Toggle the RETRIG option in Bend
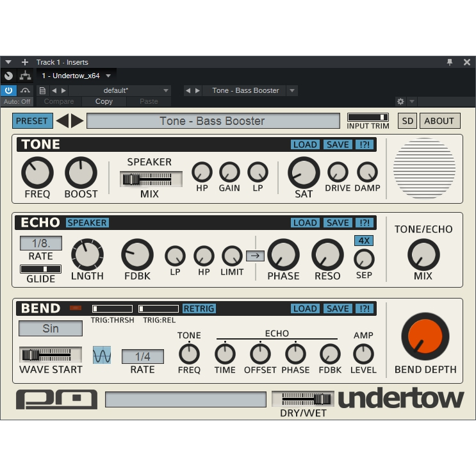Viewport: 476px width, 476px height. coord(199,309)
